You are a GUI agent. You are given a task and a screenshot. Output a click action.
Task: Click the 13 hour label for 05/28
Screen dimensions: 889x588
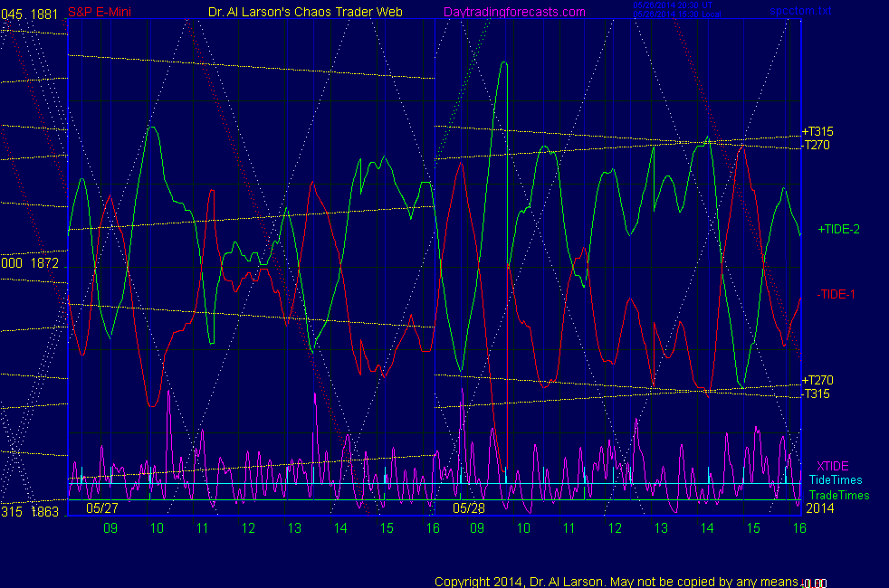pyautogui.click(x=661, y=528)
